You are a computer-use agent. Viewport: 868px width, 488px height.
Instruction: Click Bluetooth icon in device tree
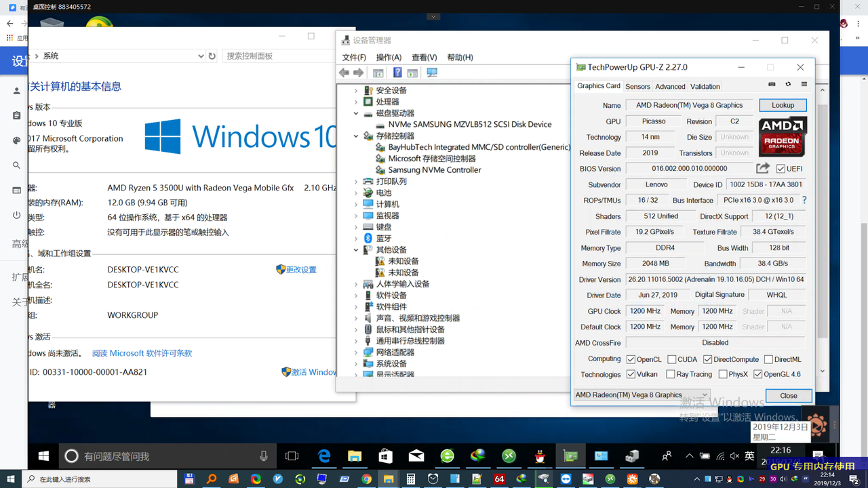[x=368, y=239]
